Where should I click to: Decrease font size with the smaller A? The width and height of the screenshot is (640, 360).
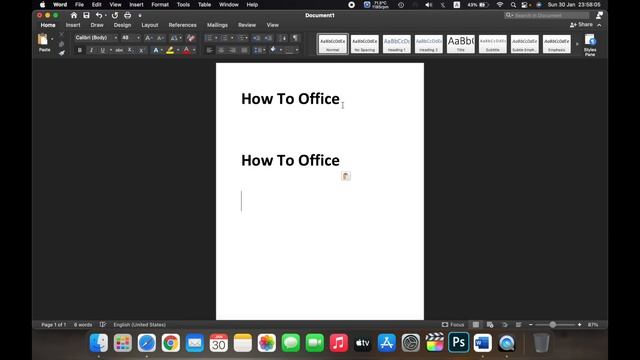coord(160,38)
